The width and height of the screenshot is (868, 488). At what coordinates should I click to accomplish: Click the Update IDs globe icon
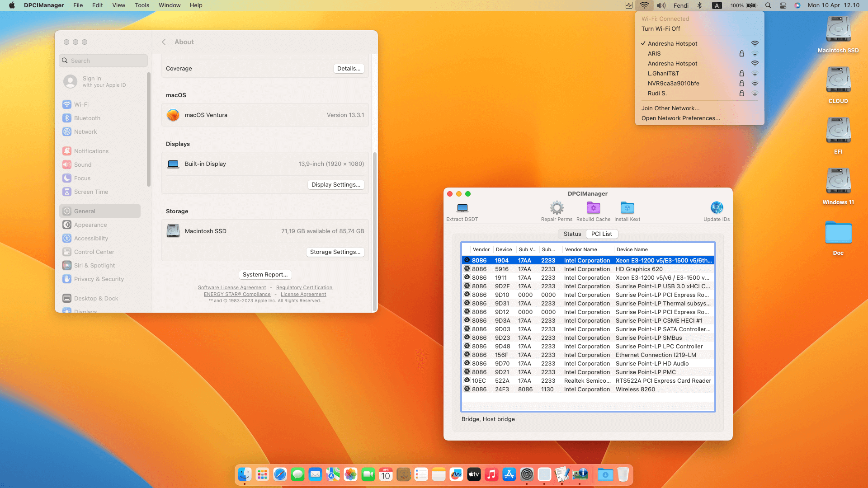[717, 208]
